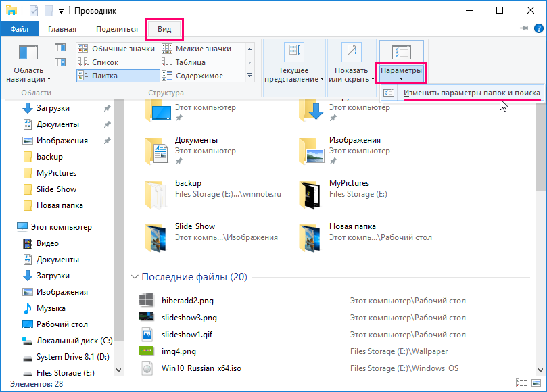Select Музыка in navigation tree
547x392 pixels.
(51, 308)
